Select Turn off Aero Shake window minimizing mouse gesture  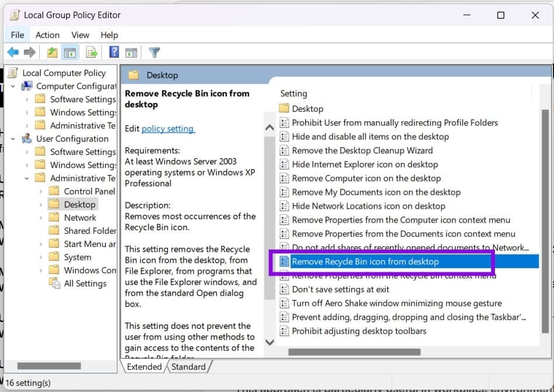397,303
